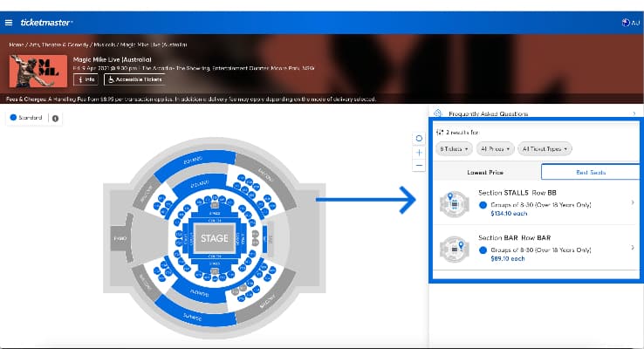Screen dimensions: 644x349
Task: Select Section BAR Row BAR listing
Action: pos(535,248)
